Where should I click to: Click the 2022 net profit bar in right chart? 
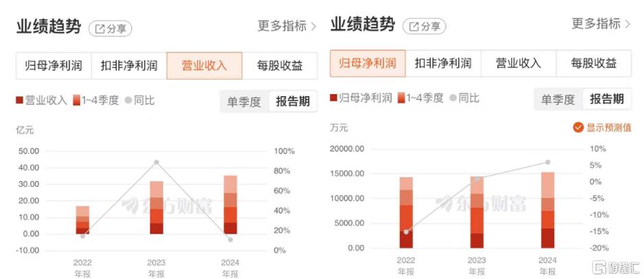pyautogui.click(x=406, y=213)
